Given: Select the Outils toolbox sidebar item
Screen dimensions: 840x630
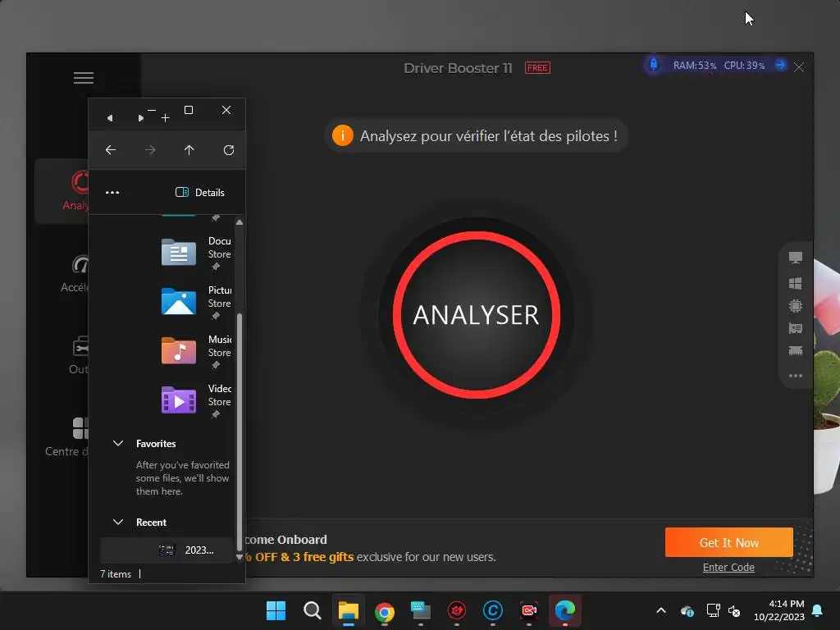Looking at the screenshot, I should pyautogui.click(x=78, y=355).
